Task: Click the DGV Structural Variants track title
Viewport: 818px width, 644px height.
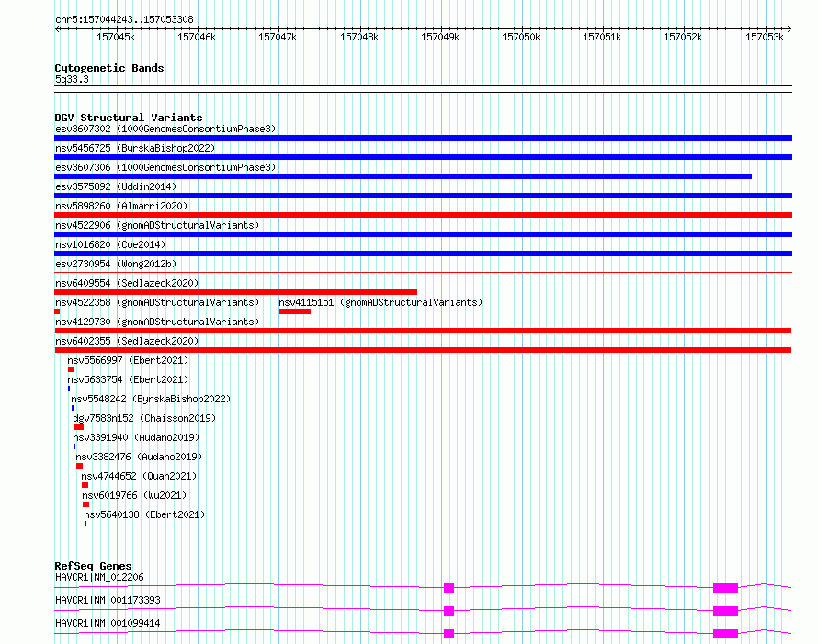Action: (x=129, y=118)
